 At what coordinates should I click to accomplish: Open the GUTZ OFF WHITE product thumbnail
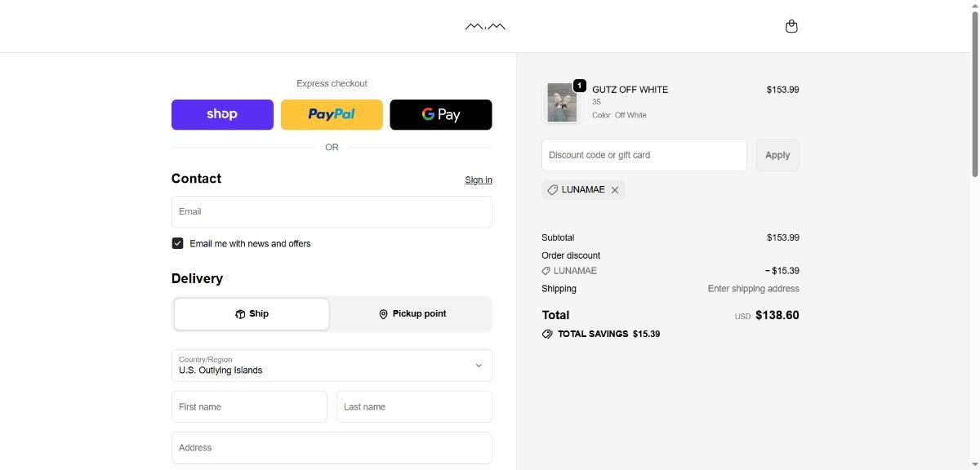pos(562,103)
